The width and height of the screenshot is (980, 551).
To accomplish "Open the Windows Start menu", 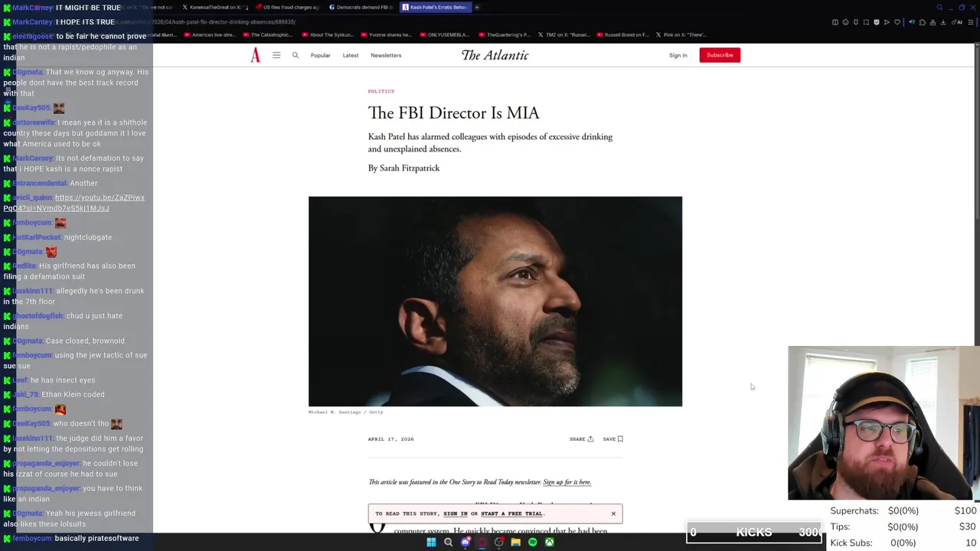I will tap(431, 542).
